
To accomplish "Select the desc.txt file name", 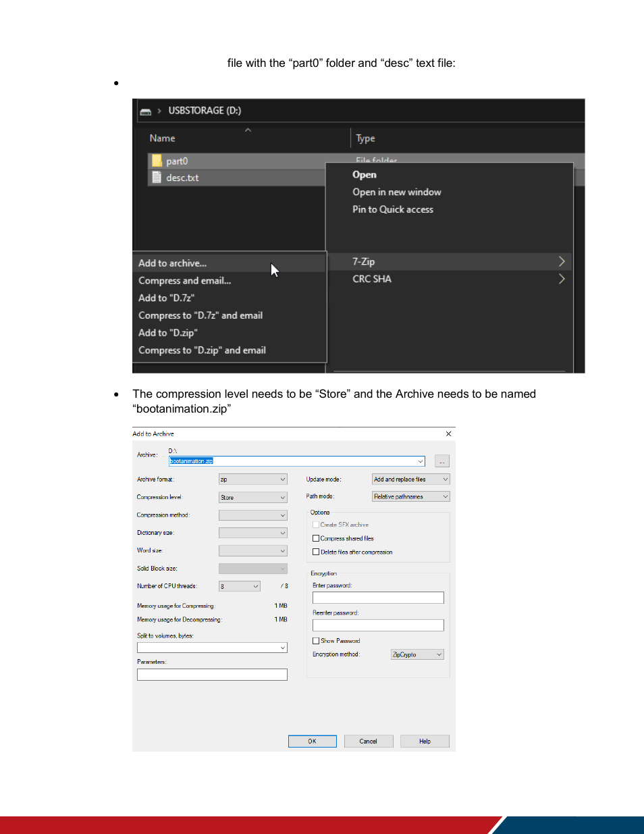I will tap(182, 178).
